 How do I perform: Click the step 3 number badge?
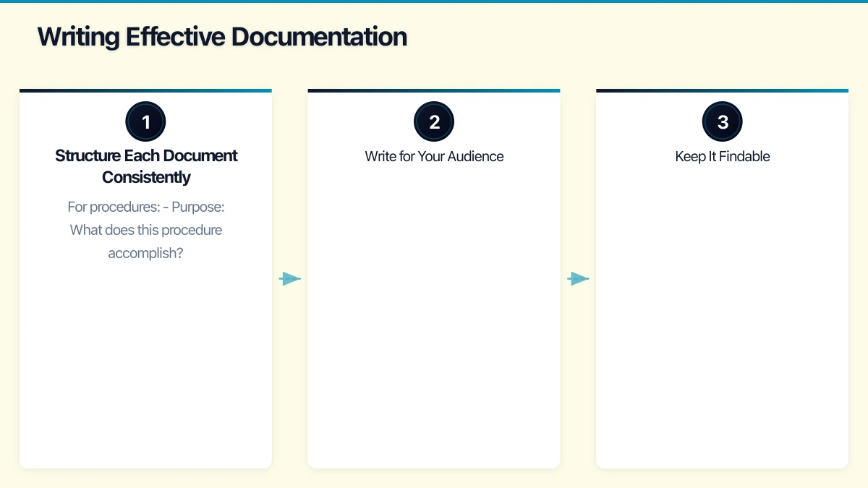[x=723, y=121]
